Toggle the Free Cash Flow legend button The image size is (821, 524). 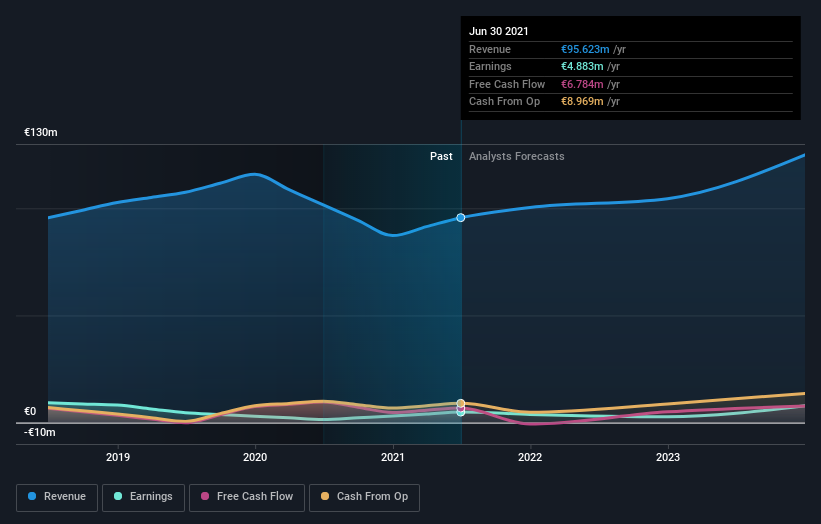(x=247, y=497)
